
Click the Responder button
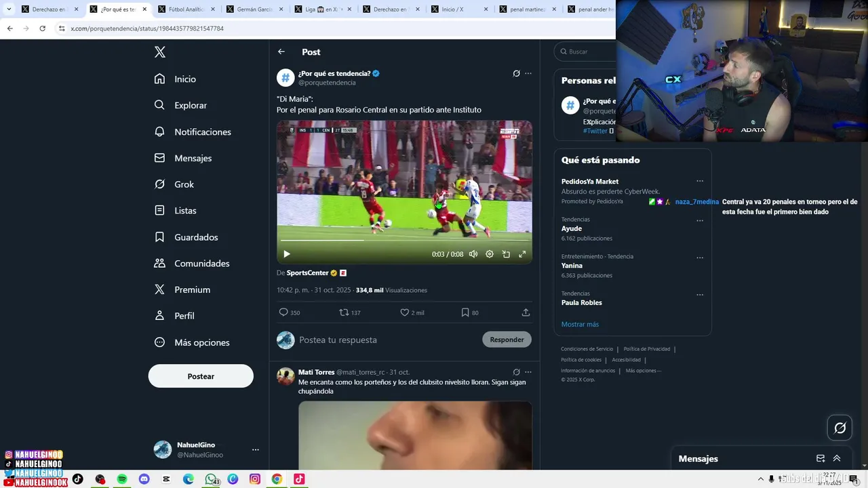pos(507,340)
